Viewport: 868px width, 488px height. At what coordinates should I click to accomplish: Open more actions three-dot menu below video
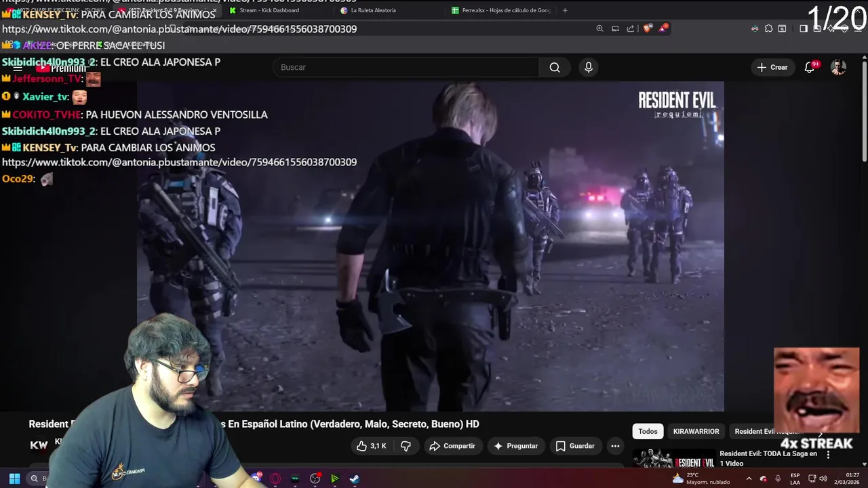[615, 446]
